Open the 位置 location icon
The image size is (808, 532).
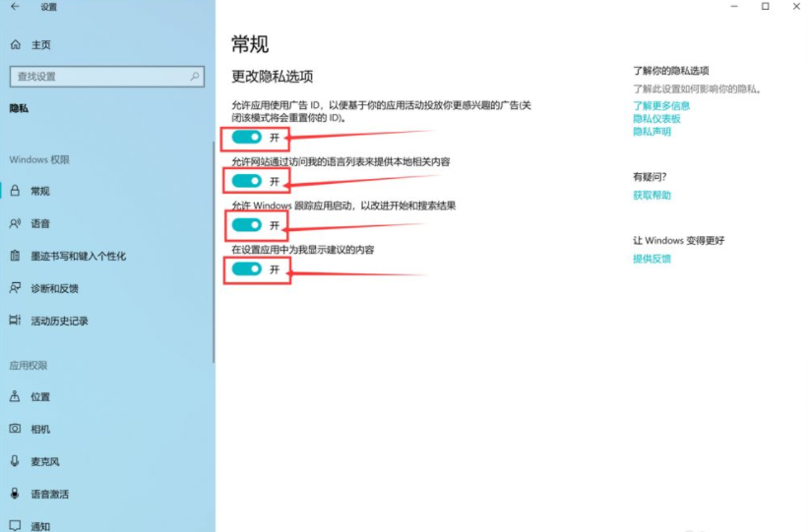coord(15,396)
